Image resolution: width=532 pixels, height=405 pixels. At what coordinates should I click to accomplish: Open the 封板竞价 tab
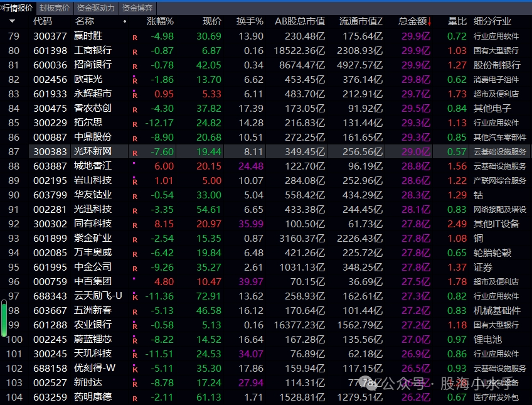point(55,8)
